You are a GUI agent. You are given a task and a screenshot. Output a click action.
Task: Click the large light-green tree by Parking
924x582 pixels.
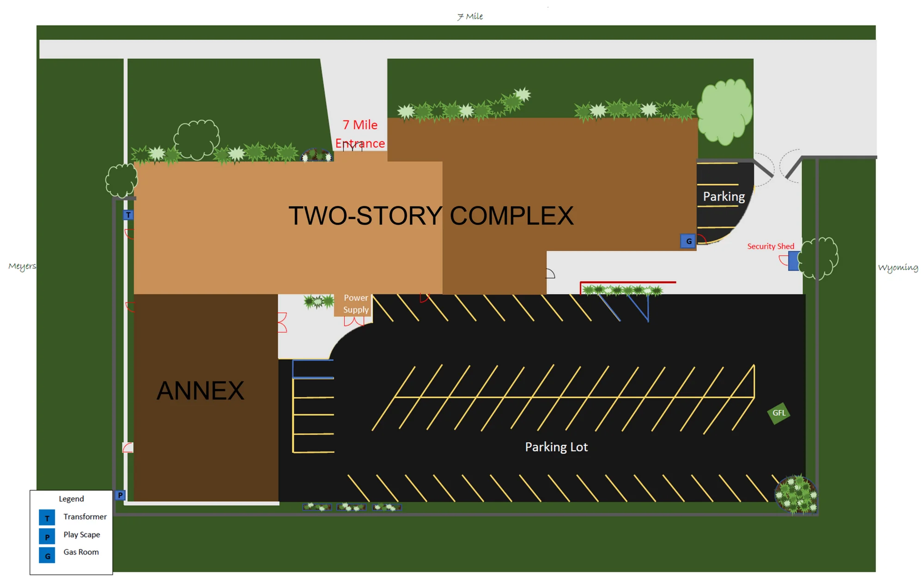coord(724,112)
